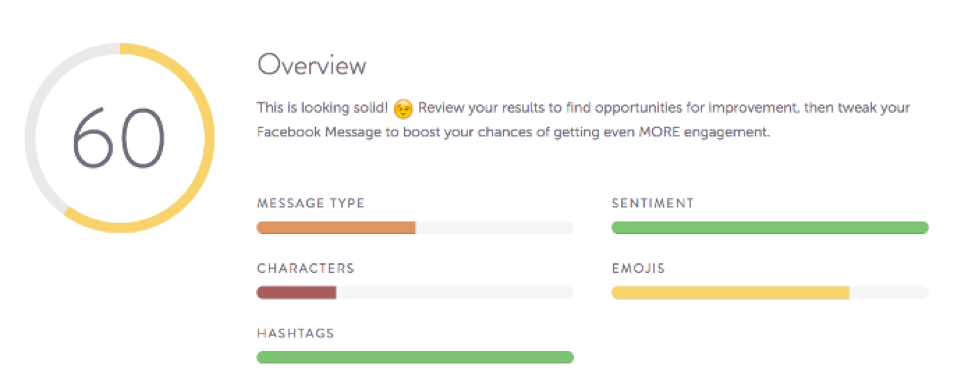The width and height of the screenshot is (975, 390).
Task: Click the green SENTIMENT progress bar
Action: 770,228
